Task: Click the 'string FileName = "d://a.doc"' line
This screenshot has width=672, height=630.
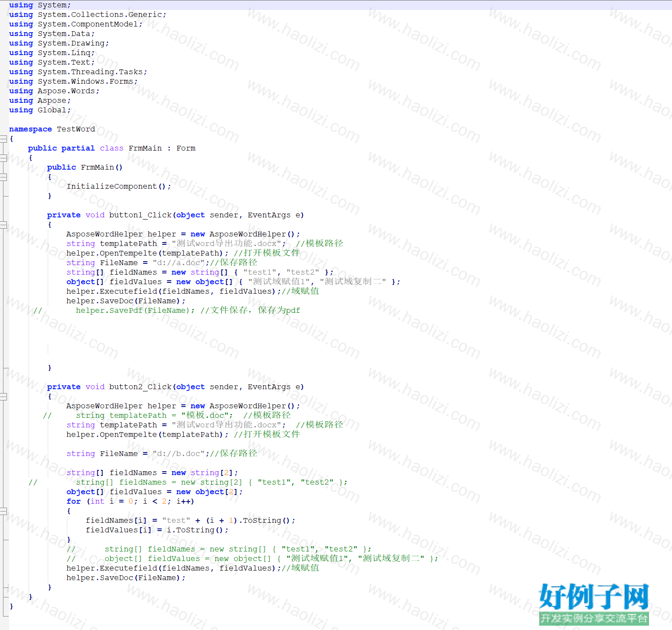Action: [161, 263]
